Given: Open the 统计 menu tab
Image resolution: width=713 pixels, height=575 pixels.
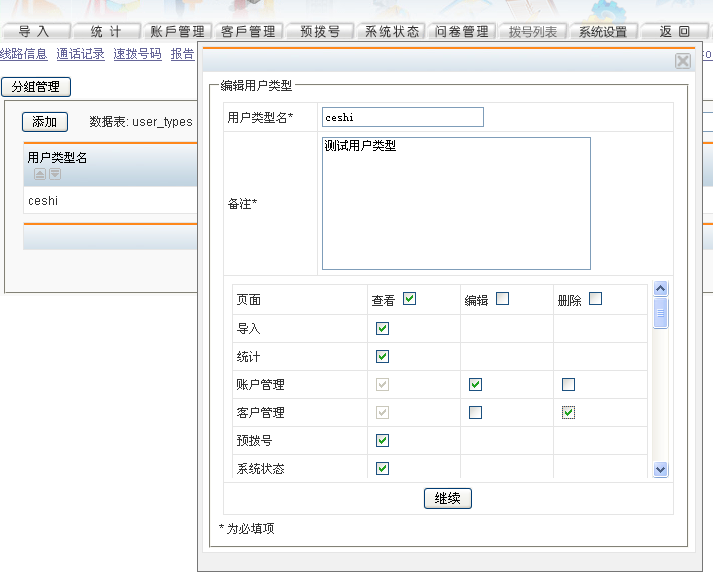Looking at the screenshot, I should click(x=106, y=32).
